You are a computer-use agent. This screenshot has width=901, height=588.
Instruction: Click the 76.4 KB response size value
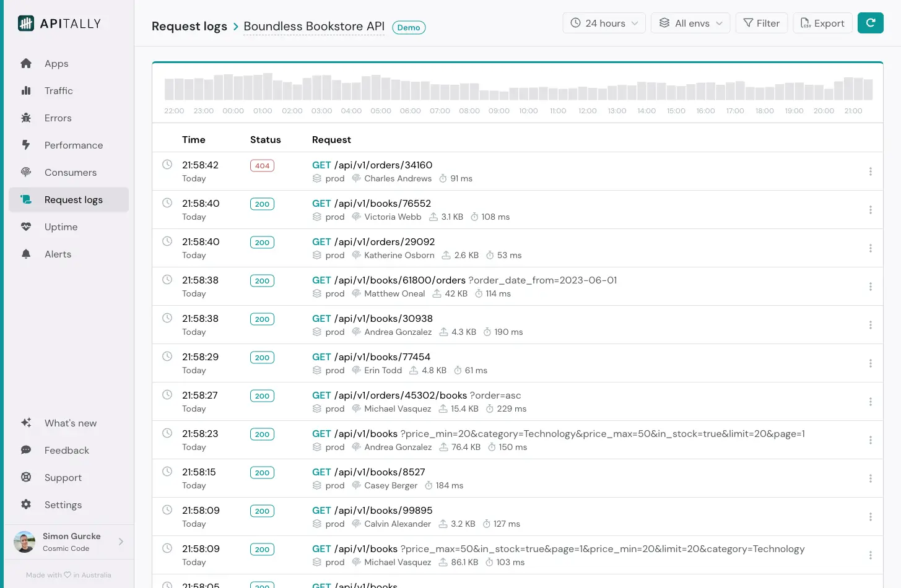tap(466, 447)
